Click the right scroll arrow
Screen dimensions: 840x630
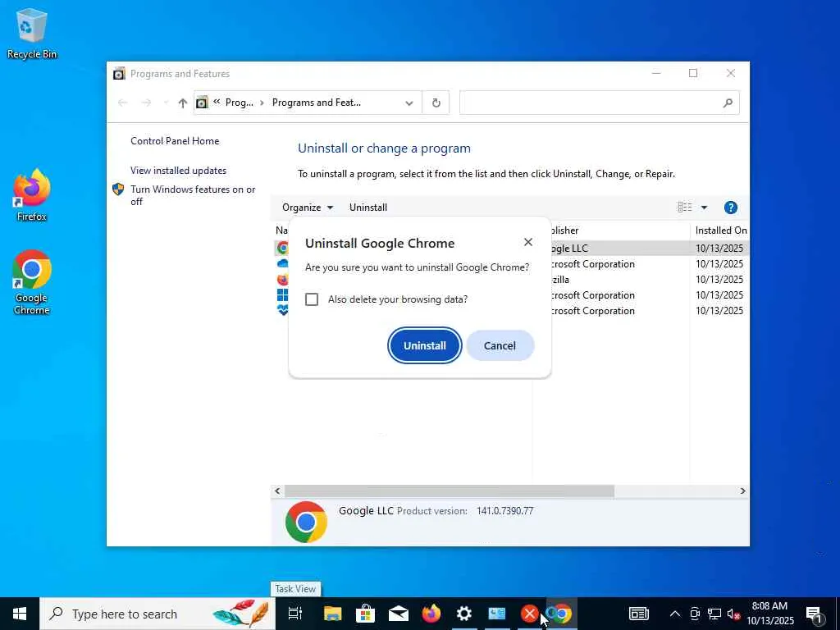(742, 491)
